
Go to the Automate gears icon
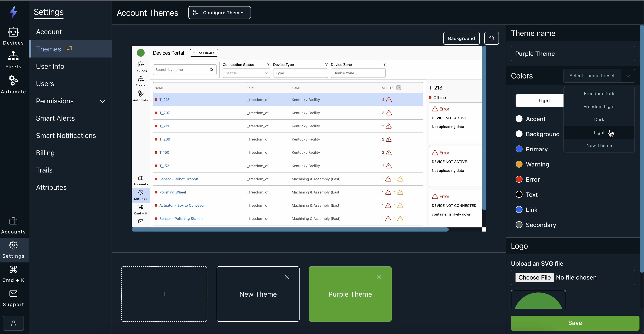coord(13,84)
